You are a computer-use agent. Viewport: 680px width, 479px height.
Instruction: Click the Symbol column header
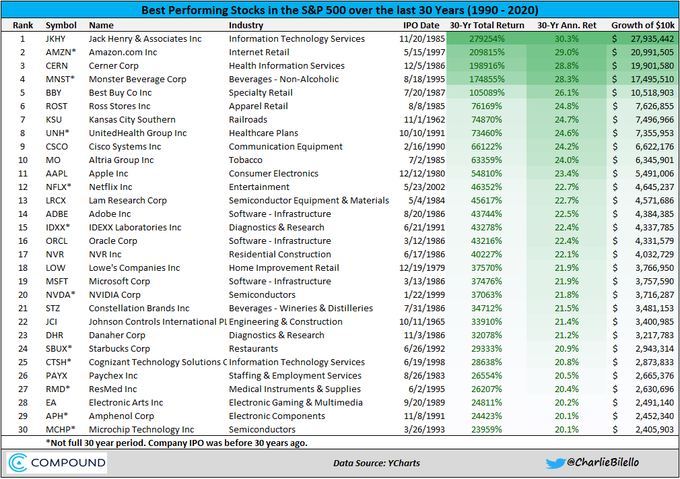(61, 25)
